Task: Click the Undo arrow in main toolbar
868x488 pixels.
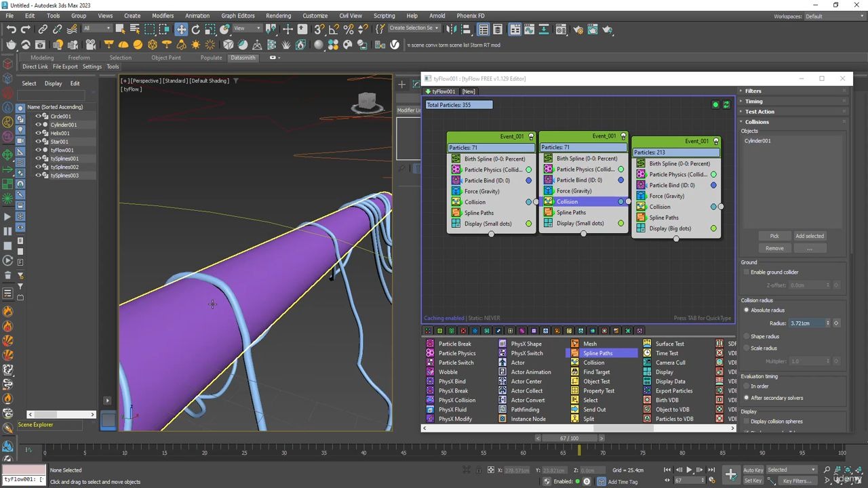Action: pyautogui.click(x=12, y=29)
